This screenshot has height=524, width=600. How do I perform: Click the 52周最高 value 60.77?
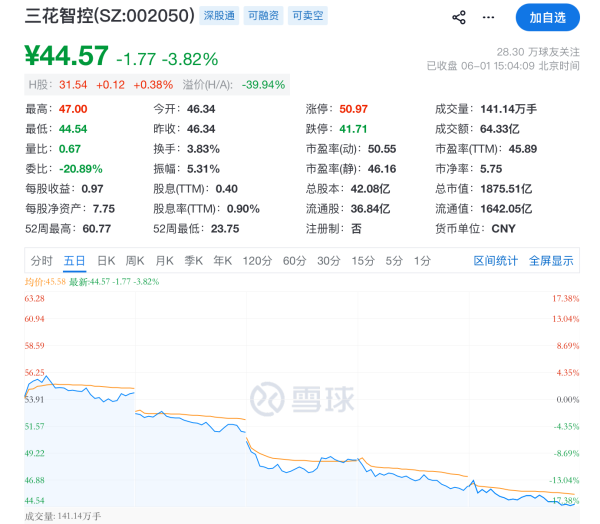[97, 229]
